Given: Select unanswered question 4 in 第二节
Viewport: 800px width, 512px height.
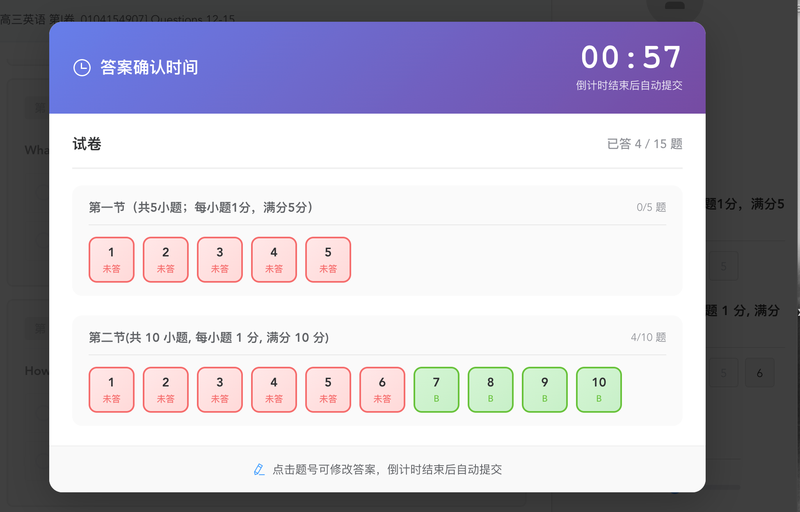Looking at the screenshot, I should click(x=274, y=390).
